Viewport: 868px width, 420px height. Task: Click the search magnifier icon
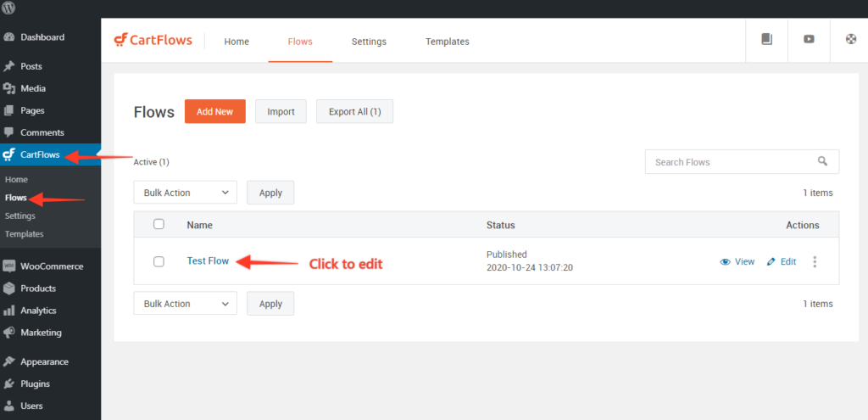[821, 161]
